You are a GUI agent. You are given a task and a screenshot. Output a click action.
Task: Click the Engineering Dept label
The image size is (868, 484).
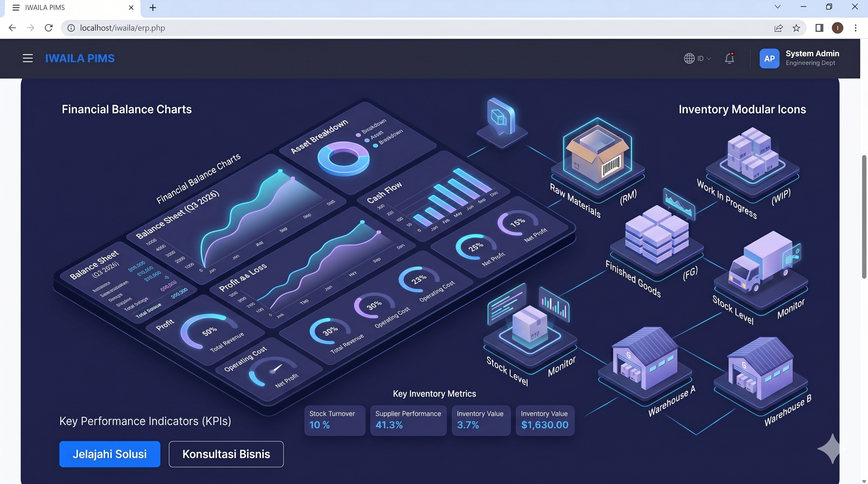(x=810, y=63)
